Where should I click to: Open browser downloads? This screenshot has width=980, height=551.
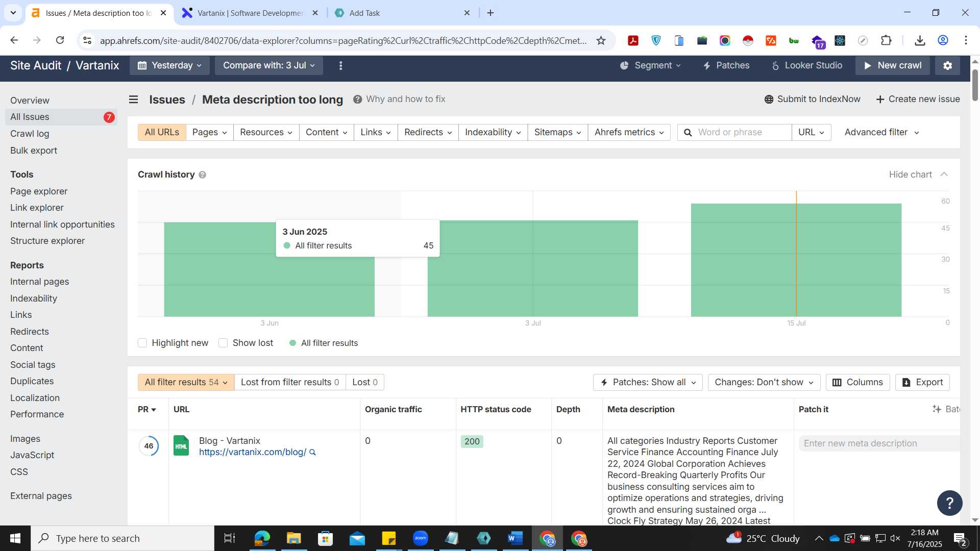coord(920,40)
